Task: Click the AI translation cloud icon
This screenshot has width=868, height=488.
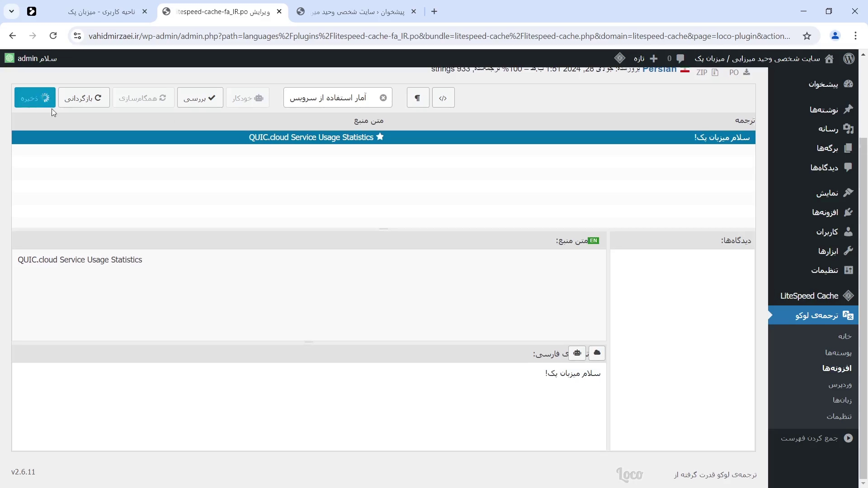Action: [597, 353]
